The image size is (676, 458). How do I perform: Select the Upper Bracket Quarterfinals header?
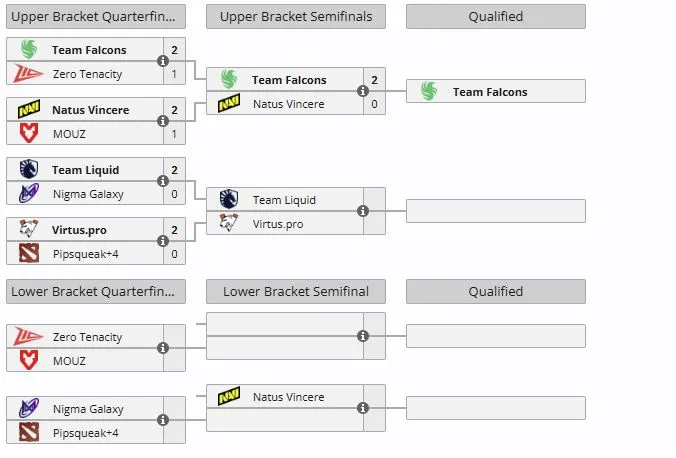coord(96,17)
